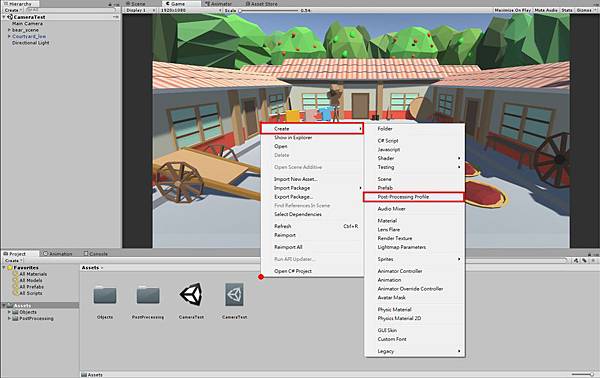Image resolution: width=600 pixels, height=378 pixels.
Task: Expand the Courtyard_low hierarchy item
Action: coord(9,36)
